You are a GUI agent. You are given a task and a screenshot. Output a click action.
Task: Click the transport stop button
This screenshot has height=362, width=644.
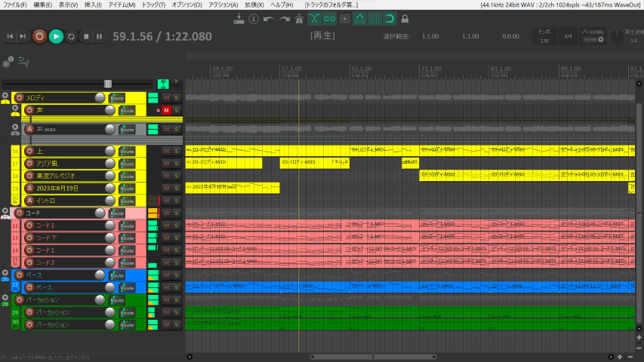pos(86,36)
